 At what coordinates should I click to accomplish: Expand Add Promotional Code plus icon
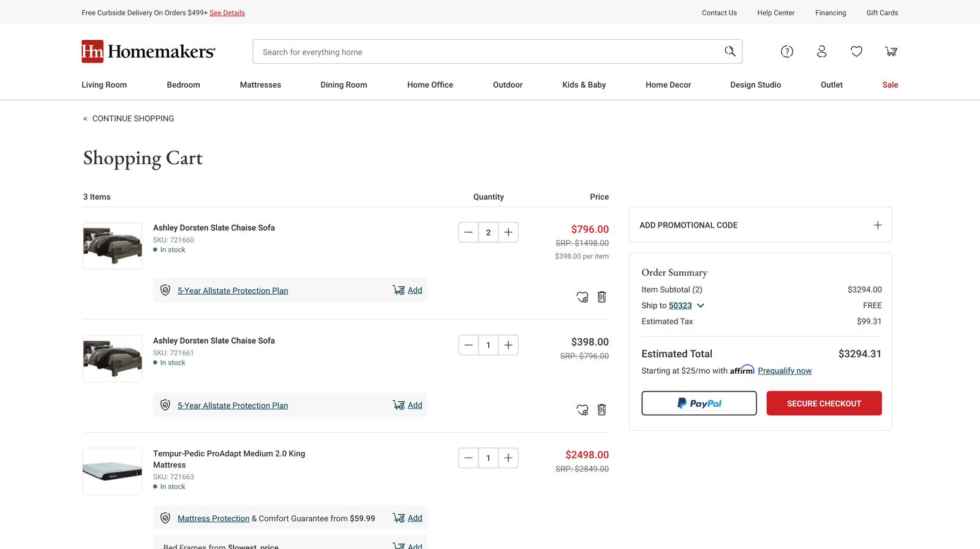click(878, 225)
